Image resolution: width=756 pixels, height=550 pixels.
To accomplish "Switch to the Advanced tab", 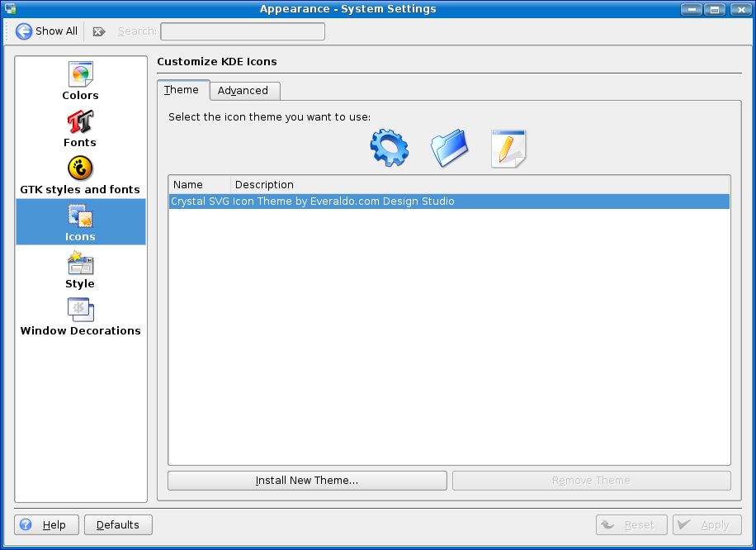I will point(243,91).
